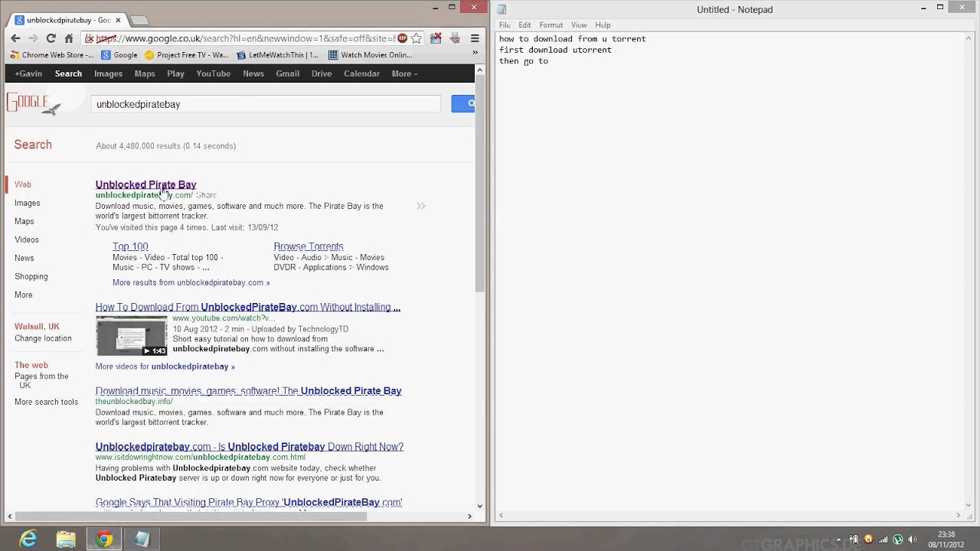Click More videos for unblockedpiratebay
Screen dimensions: 980x551
coord(165,367)
